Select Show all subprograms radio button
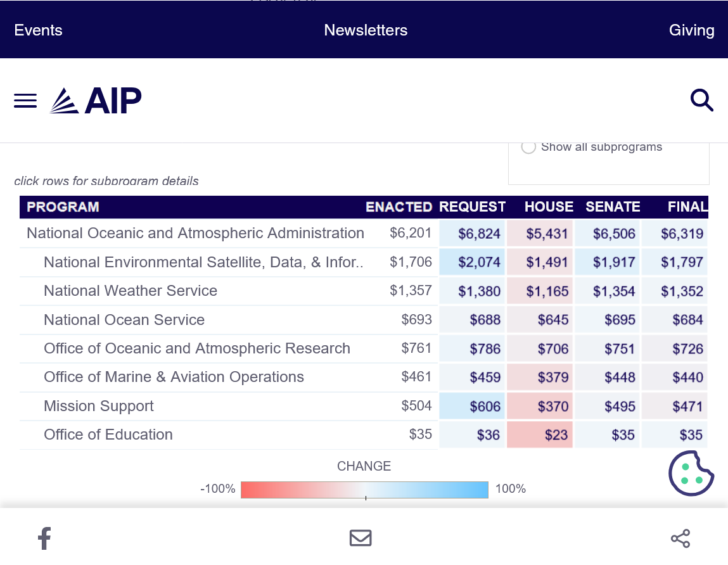728x565 pixels. coord(528,147)
